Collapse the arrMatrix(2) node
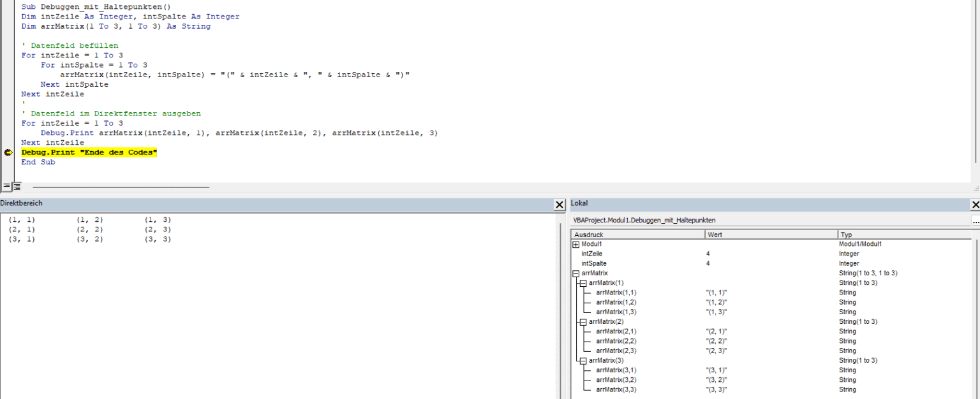The height and width of the screenshot is (399, 980). 583,321
